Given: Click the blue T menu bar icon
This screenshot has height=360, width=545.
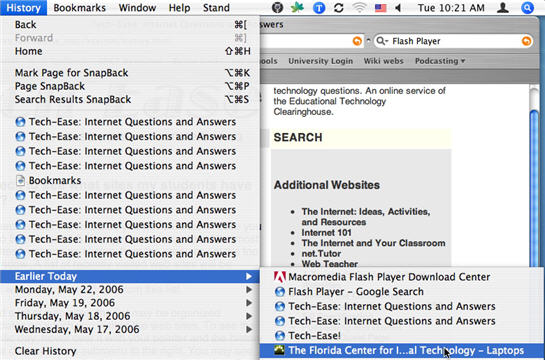Looking at the screenshot, I should tap(319, 8).
